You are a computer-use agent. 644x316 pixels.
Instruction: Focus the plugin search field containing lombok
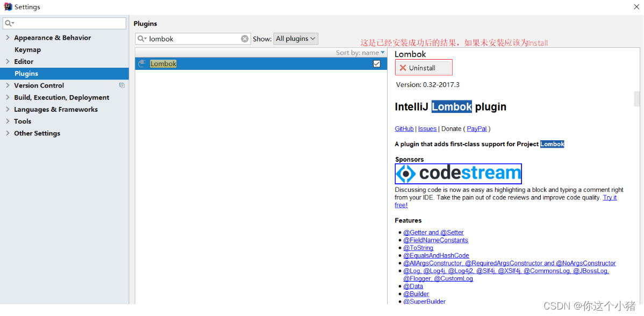(x=193, y=39)
